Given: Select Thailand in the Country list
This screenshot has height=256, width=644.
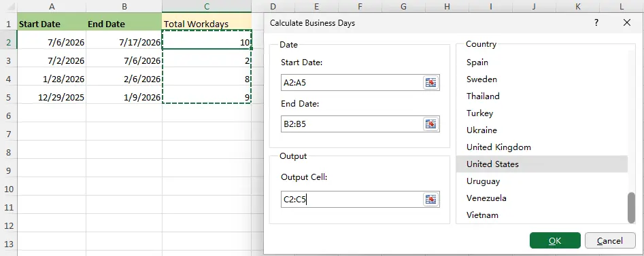Looking at the screenshot, I should pos(542,96).
